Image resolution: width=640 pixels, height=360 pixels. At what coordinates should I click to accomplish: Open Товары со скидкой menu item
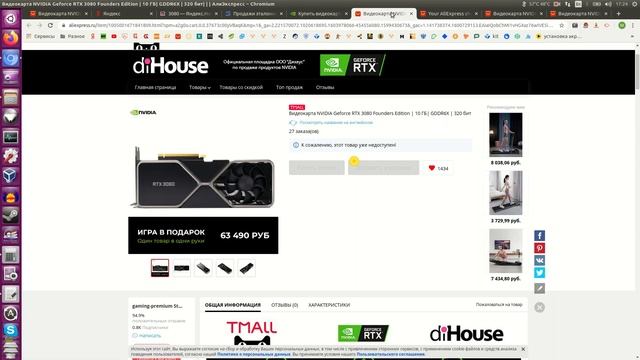click(x=241, y=87)
